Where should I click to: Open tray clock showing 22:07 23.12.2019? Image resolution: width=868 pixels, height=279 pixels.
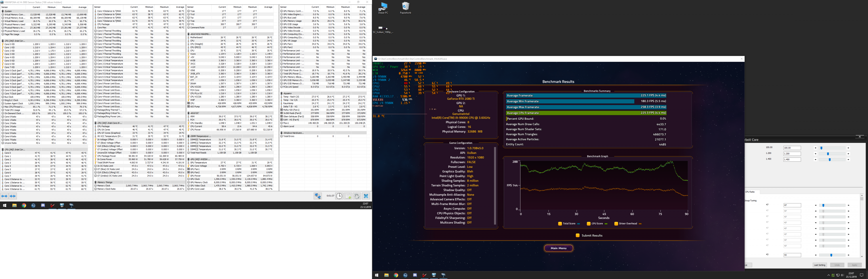coord(851,275)
